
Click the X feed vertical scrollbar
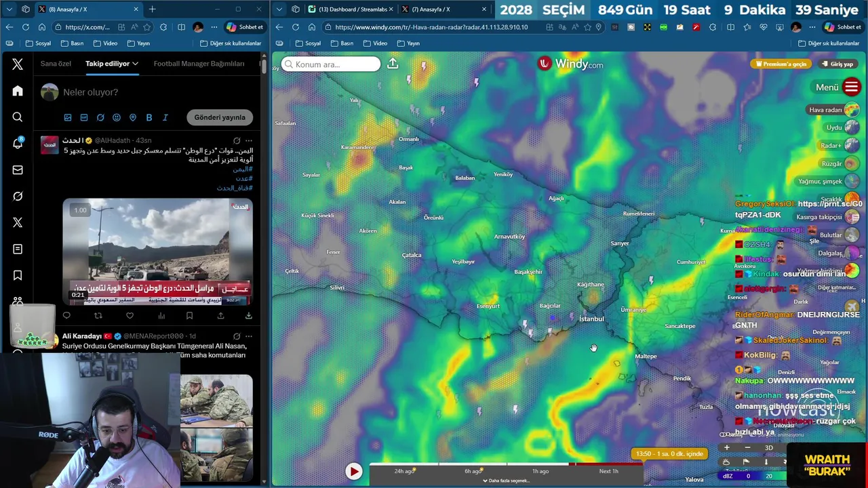[263, 66]
